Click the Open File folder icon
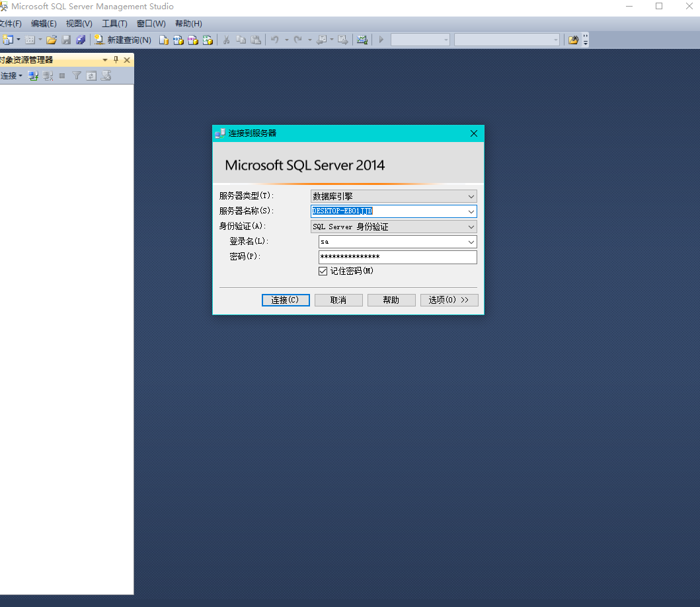700x607 pixels. coord(52,40)
